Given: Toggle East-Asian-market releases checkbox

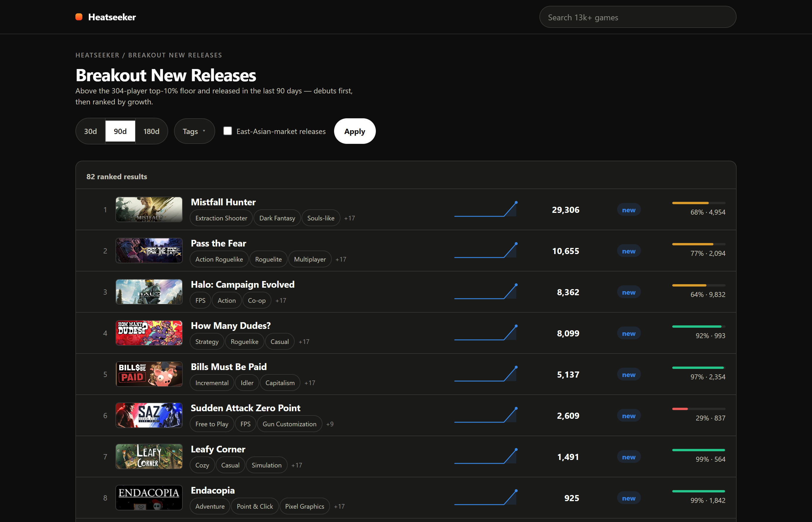Looking at the screenshot, I should pyautogui.click(x=228, y=131).
